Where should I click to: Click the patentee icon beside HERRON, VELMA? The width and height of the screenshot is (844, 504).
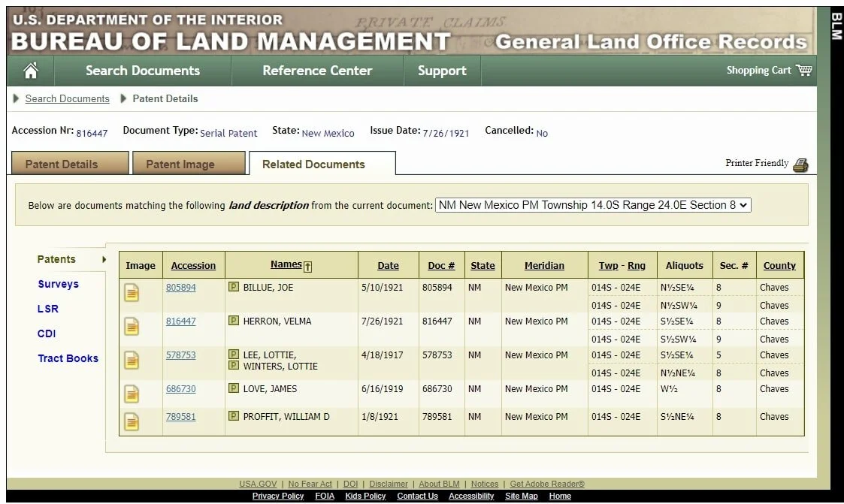point(234,321)
